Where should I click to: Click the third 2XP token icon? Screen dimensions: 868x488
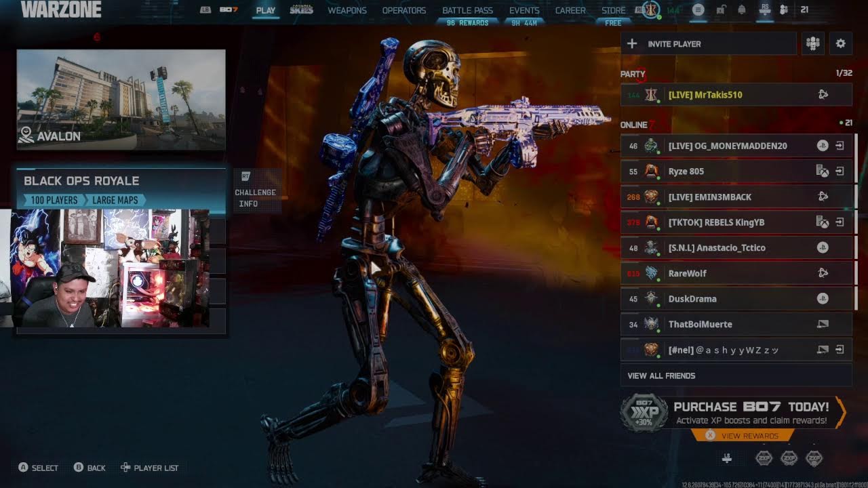[814, 459]
